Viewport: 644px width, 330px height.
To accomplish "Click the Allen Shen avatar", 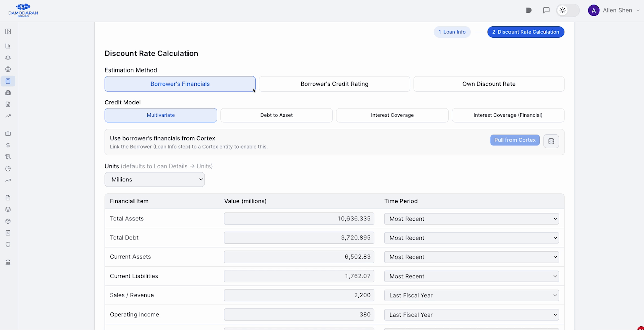I will [594, 10].
